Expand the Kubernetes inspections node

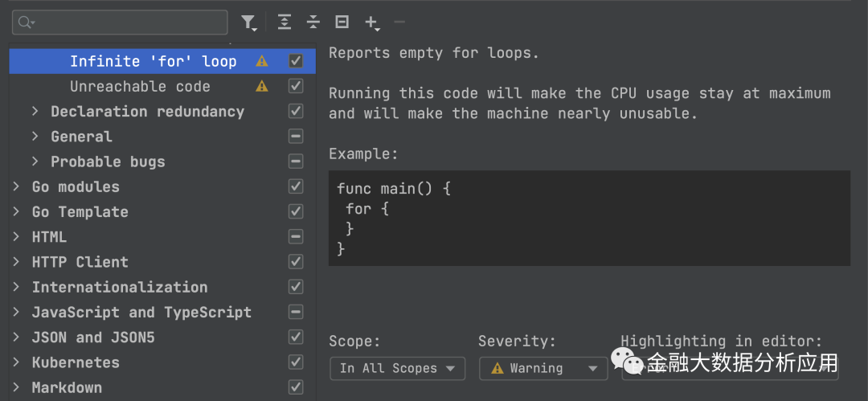[16, 362]
